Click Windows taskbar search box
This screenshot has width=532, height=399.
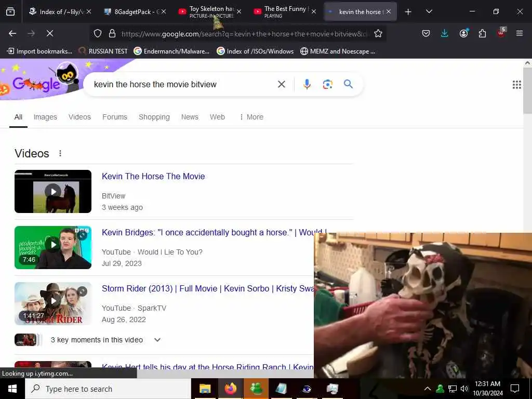point(108,389)
